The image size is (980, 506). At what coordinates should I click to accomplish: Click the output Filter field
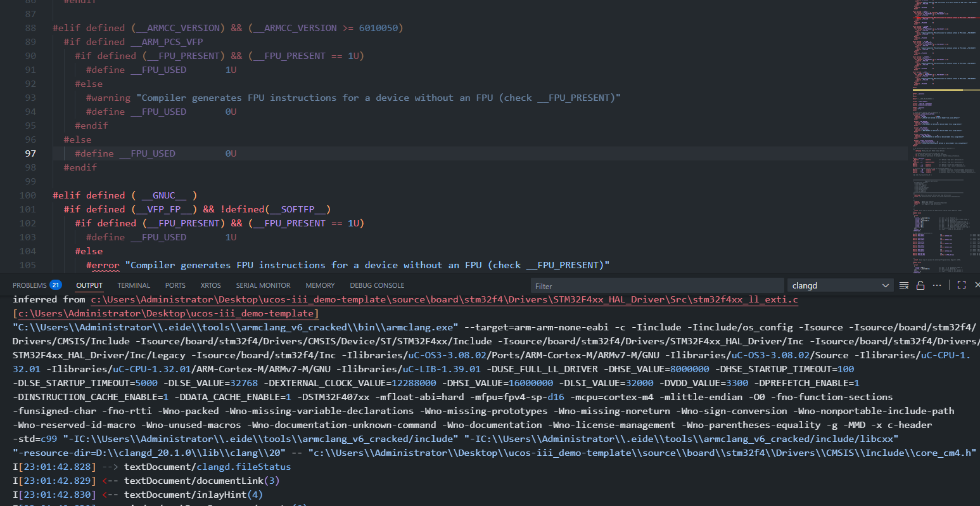(x=656, y=286)
